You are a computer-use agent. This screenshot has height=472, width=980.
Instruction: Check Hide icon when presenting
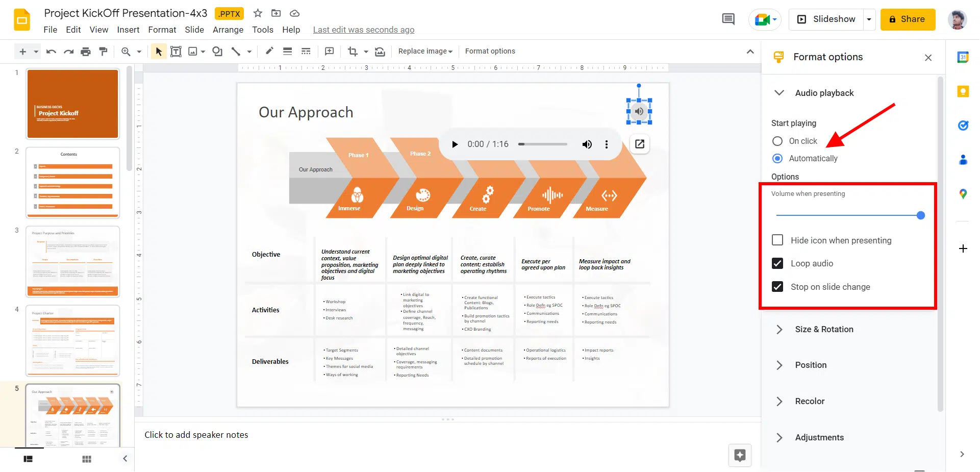[777, 240]
